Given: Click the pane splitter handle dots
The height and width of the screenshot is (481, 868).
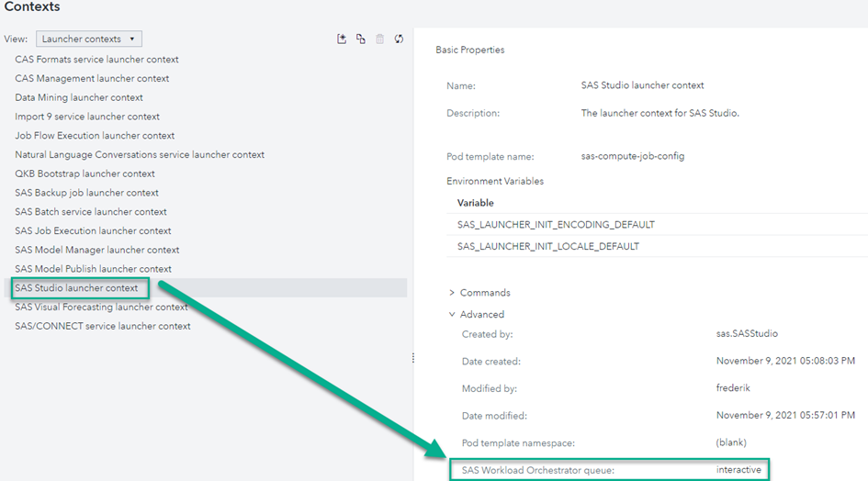Looking at the screenshot, I should [x=413, y=358].
